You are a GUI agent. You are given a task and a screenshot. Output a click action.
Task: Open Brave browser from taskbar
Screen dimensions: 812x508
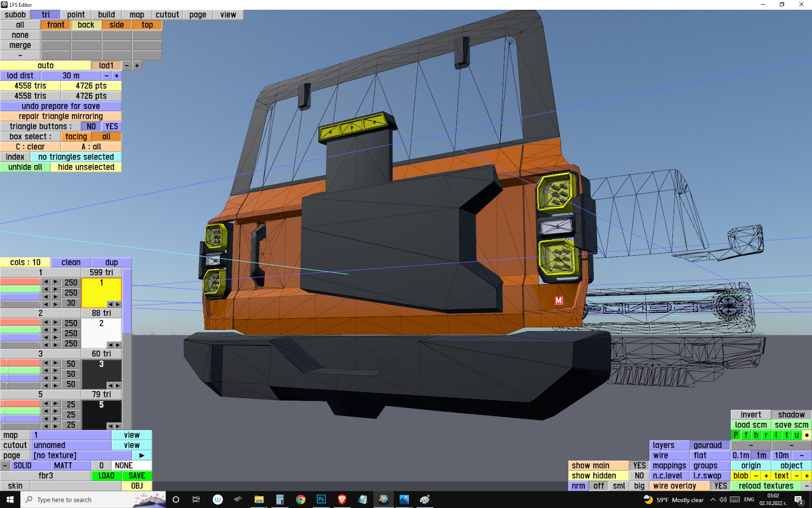pyautogui.click(x=342, y=500)
